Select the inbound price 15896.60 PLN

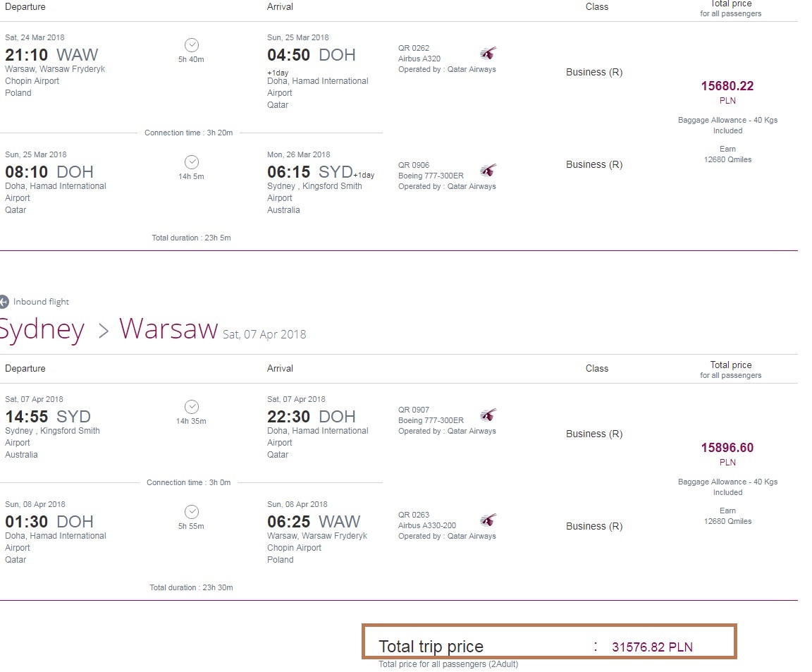(727, 453)
